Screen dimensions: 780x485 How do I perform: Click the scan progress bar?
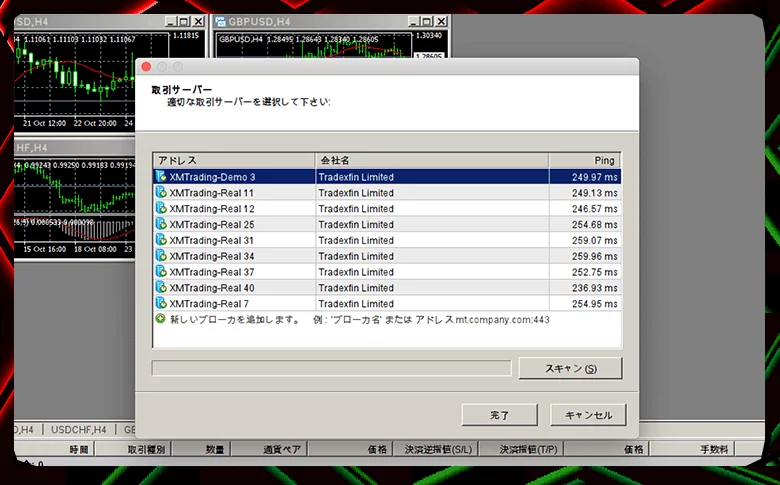pyautogui.click(x=331, y=368)
